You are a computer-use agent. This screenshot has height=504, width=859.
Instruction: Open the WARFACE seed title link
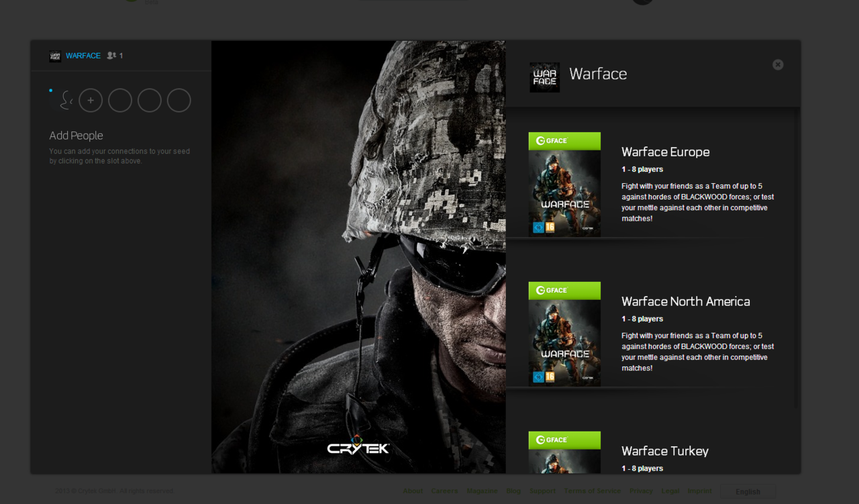(83, 56)
